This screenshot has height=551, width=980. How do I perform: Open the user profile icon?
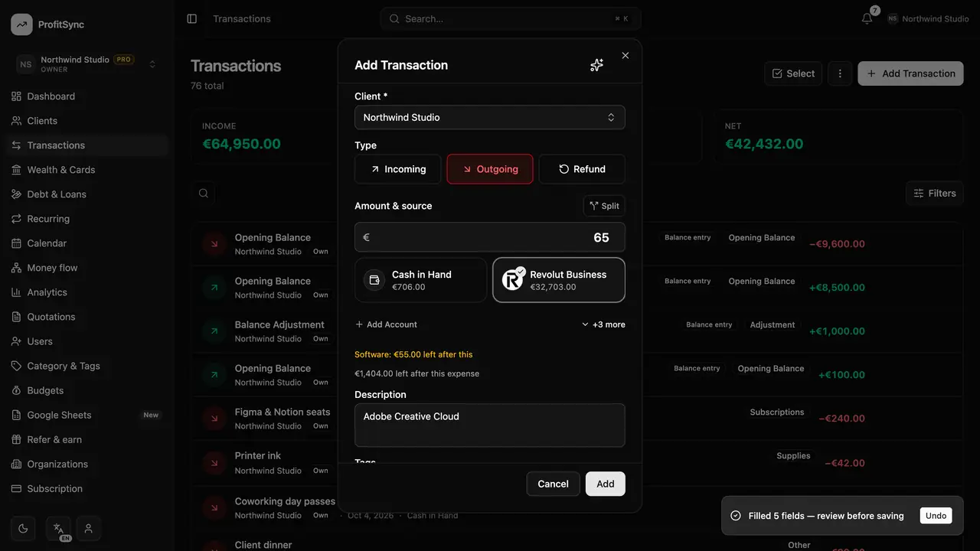tap(89, 528)
